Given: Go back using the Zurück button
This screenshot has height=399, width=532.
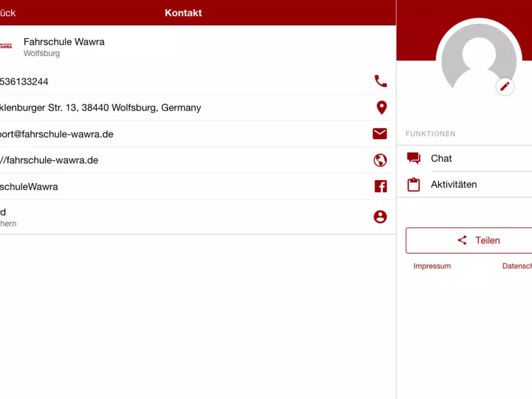Looking at the screenshot, I should 7,13.
